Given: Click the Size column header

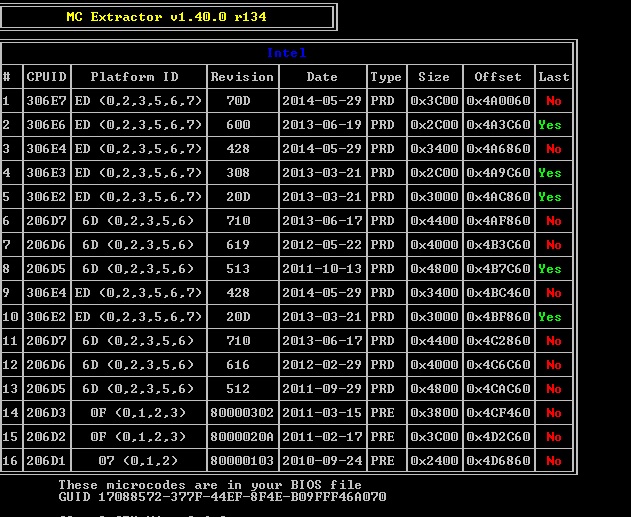Looking at the screenshot, I should (x=434, y=77).
